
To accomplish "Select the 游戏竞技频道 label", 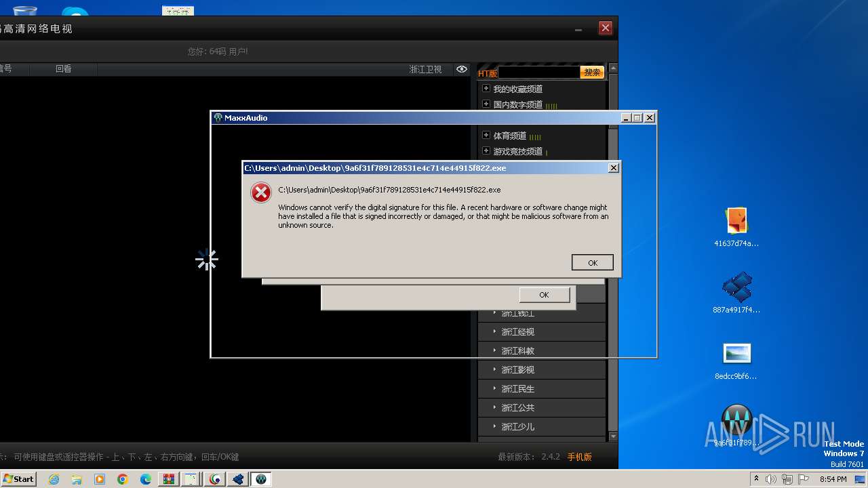I will click(x=518, y=151).
